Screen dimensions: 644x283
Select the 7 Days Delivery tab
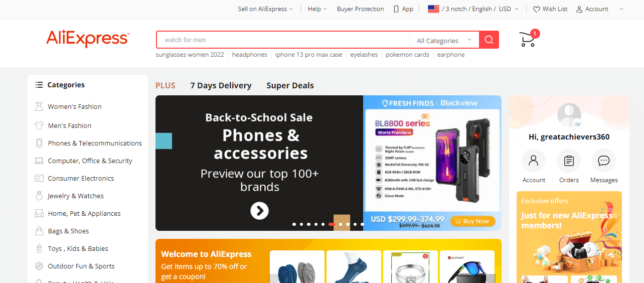coord(221,85)
